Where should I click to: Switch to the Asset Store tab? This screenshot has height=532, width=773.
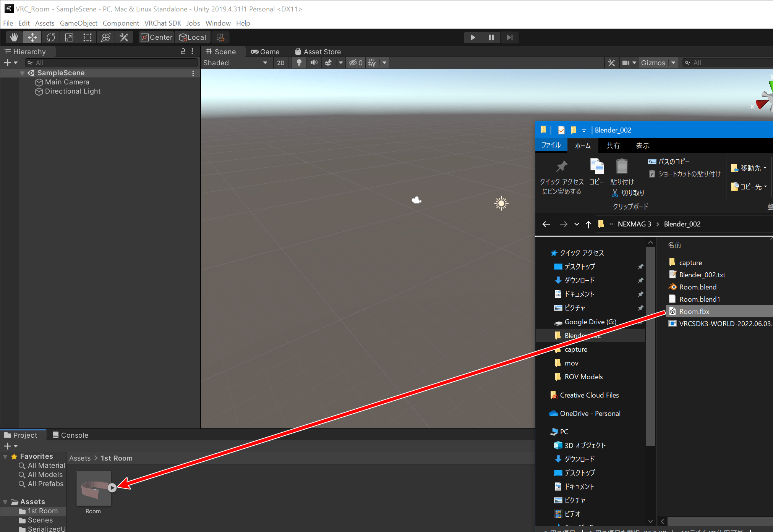[x=318, y=52]
